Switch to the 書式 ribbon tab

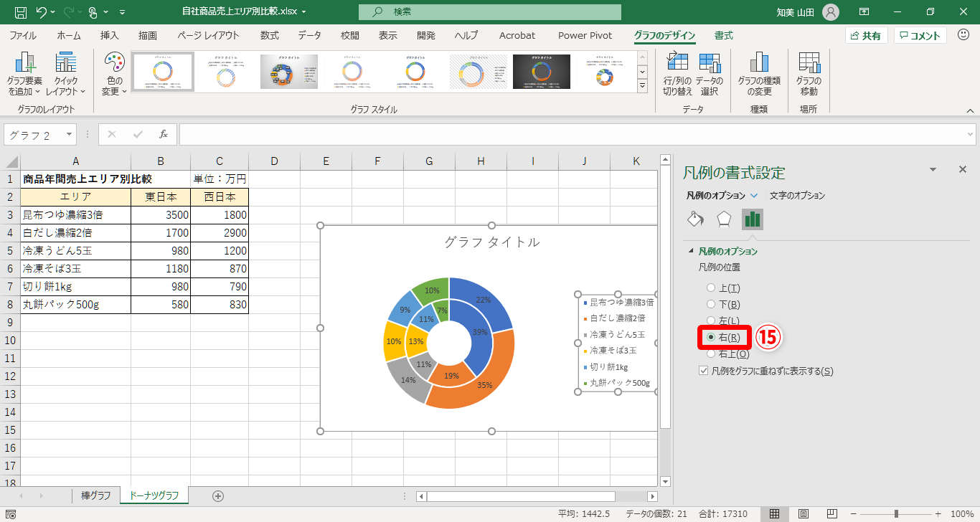click(723, 35)
